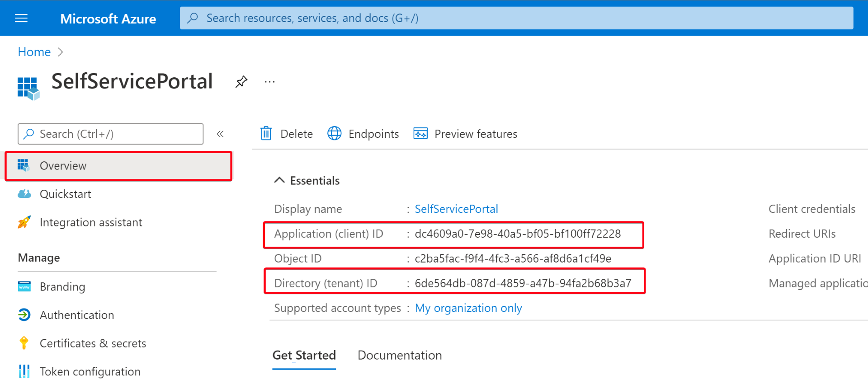The width and height of the screenshot is (868, 389).
Task: Click the Endpoints globe icon
Action: pyautogui.click(x=335, y=134)
